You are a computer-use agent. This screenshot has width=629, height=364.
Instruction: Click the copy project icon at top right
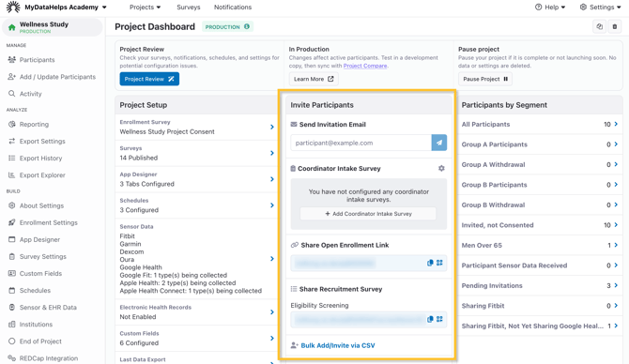[599, 27]
